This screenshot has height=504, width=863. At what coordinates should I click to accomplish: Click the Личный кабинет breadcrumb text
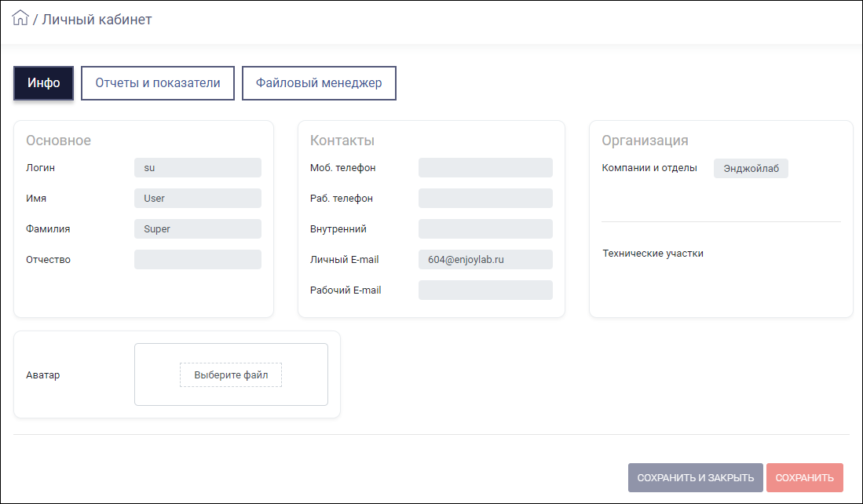97,20
